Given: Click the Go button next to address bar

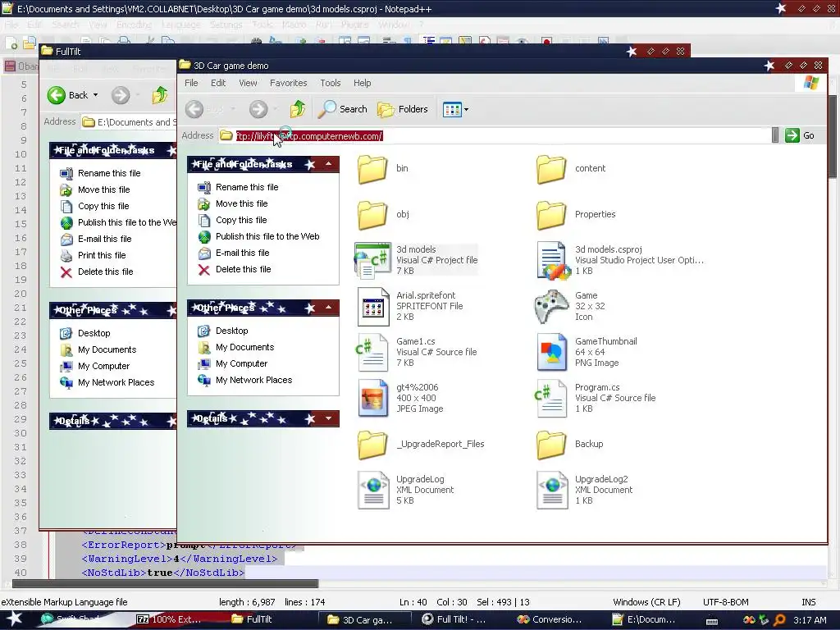Looking at the screenshot, I should pyautogui.click(x=800, y=135).
